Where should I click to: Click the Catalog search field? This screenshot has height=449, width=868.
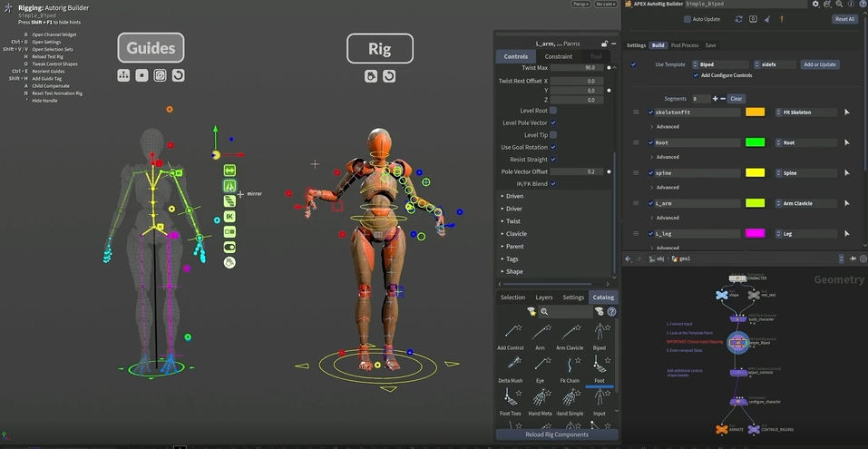click(x=565, y=312)
